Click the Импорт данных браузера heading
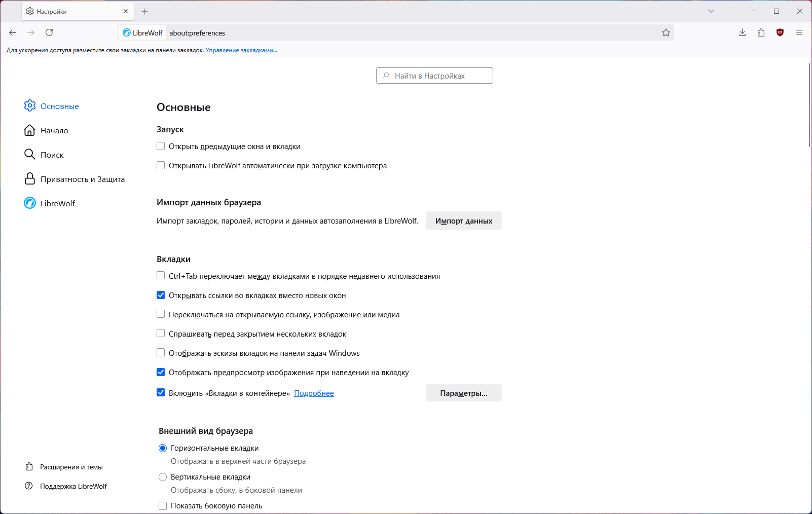 209,203
